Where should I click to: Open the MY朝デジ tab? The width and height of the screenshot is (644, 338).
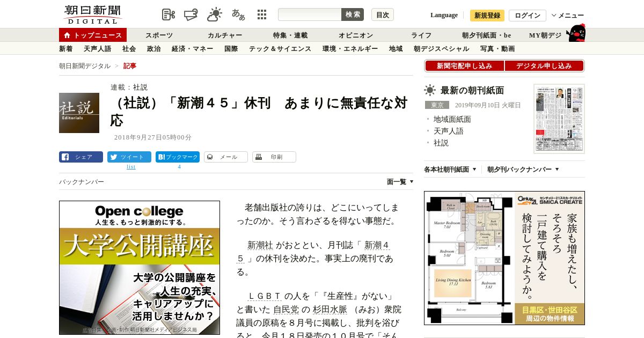[x=545, y=35]
